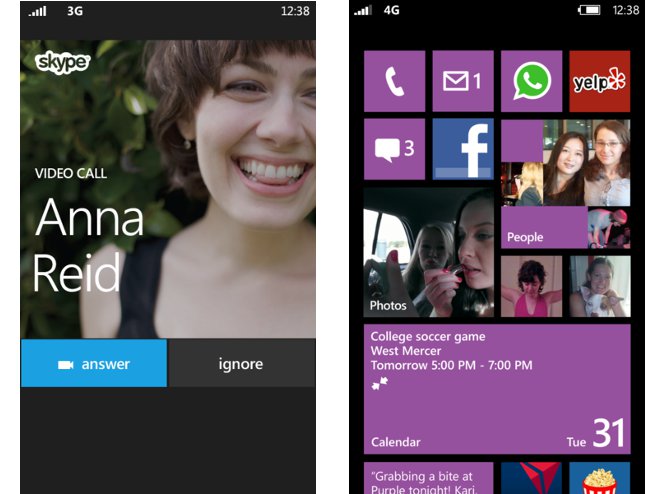Image resolution: width=660 pixels, height=494 pixels.
Task: Open the Phone tile
Action: [394, 81]
